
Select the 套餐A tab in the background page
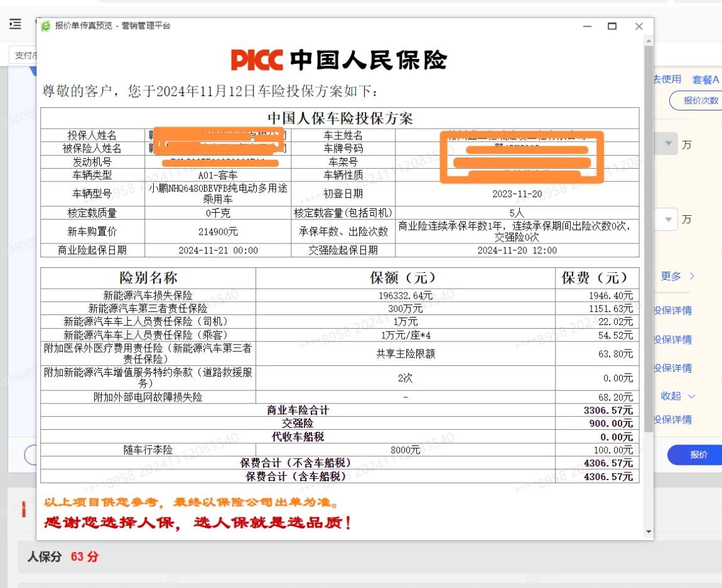point(706,80)
